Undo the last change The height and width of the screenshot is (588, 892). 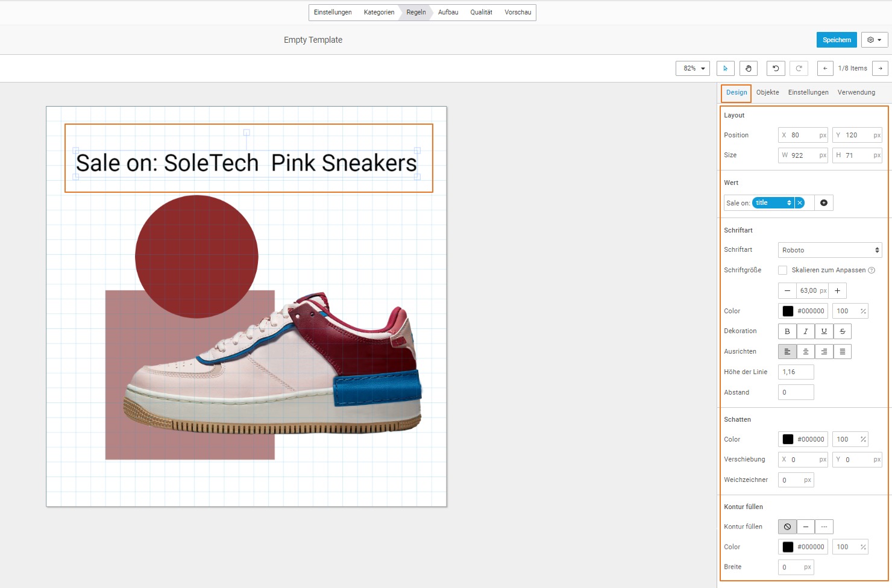coord(776,68)
